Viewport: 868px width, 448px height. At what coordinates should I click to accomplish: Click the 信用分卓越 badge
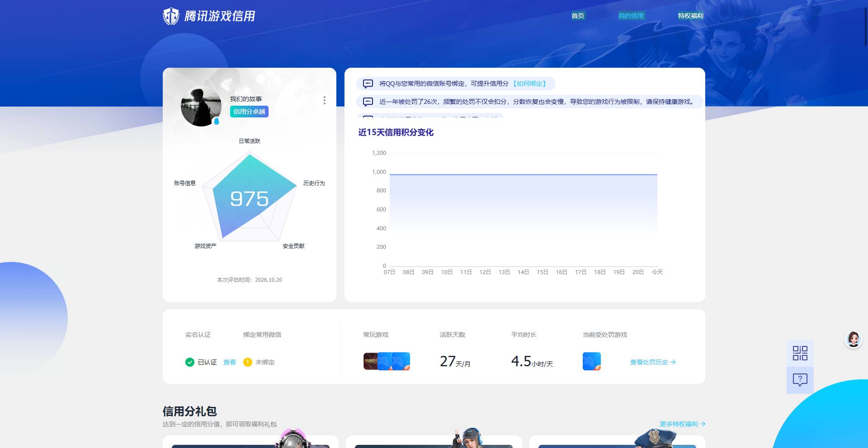[249, 112]
